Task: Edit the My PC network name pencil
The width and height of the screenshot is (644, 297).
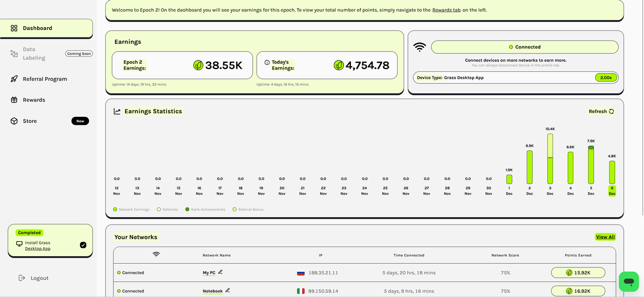Action: coord(221,272)
